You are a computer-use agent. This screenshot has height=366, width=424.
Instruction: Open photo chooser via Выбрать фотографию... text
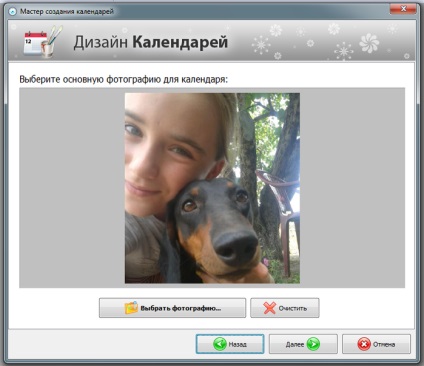(x=181, y=308)
